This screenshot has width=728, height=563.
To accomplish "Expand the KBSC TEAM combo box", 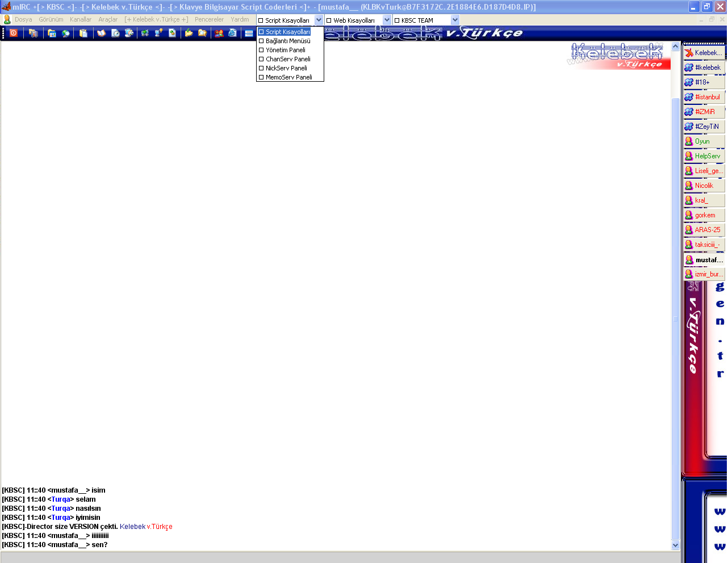I will (x=455, y=20).
